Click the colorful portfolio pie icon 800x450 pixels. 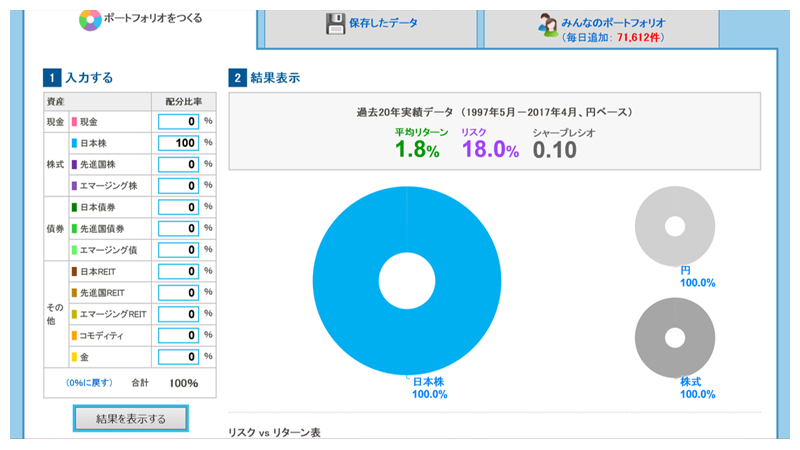coord(90,20)
